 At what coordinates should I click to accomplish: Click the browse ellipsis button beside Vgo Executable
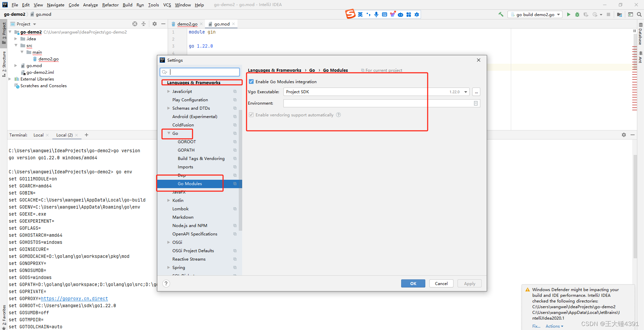[x=476, y=92]
